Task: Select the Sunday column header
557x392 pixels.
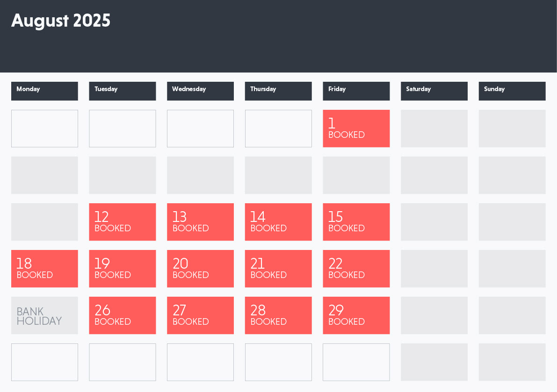Action: 512,91
